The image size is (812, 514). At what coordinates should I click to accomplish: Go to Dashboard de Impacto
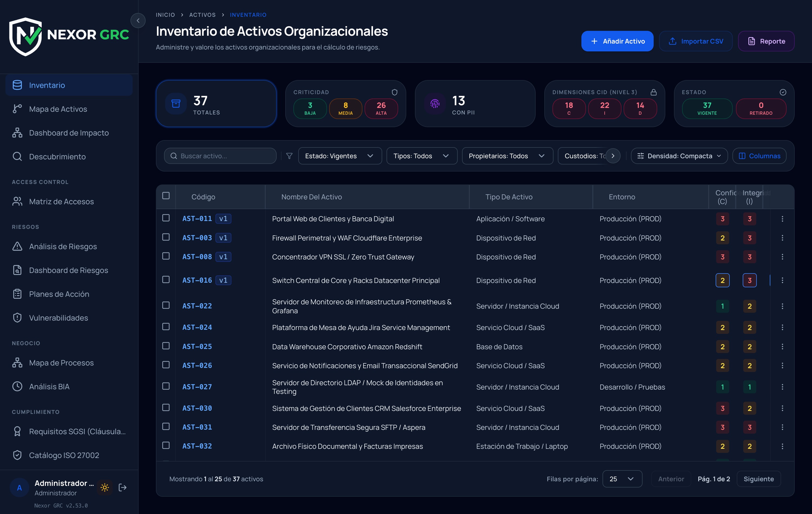pyautogui.click(x=69, y=133)
